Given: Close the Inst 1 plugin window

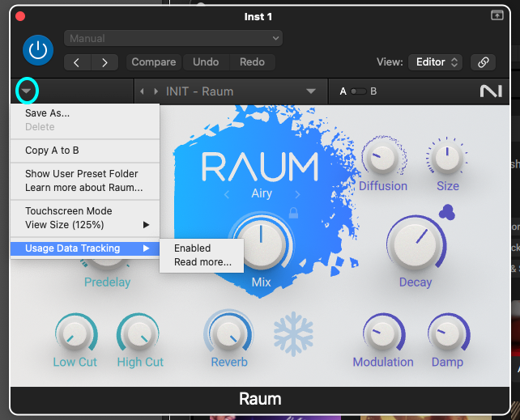Looking at the screenshot, I should coord(20,16).
